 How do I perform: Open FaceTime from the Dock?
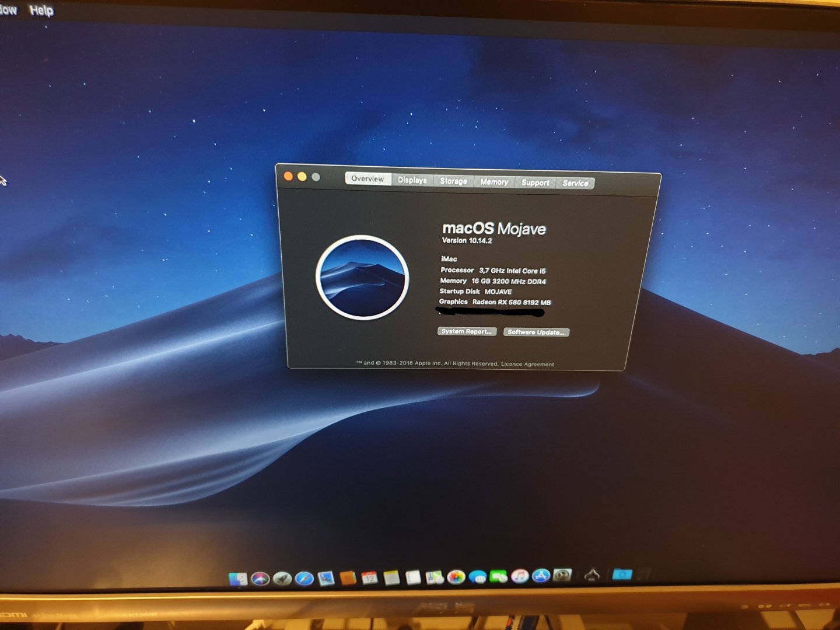coord(499,576)
